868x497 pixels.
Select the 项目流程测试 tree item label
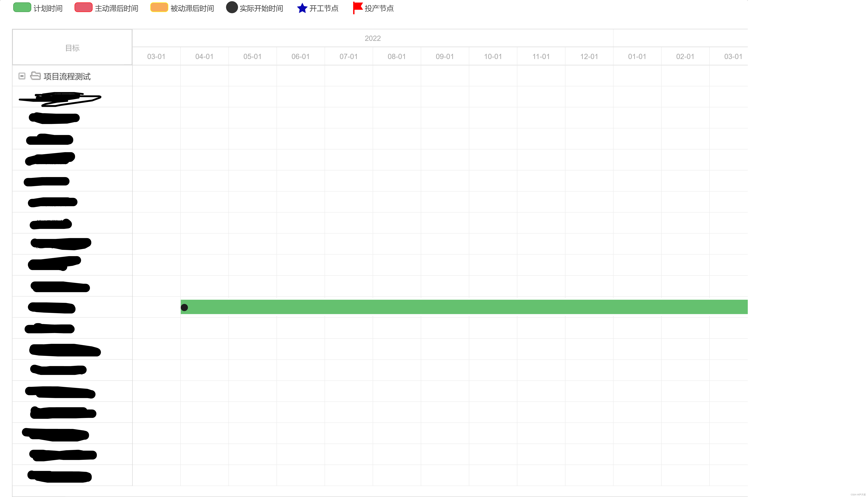click(67, 76)
